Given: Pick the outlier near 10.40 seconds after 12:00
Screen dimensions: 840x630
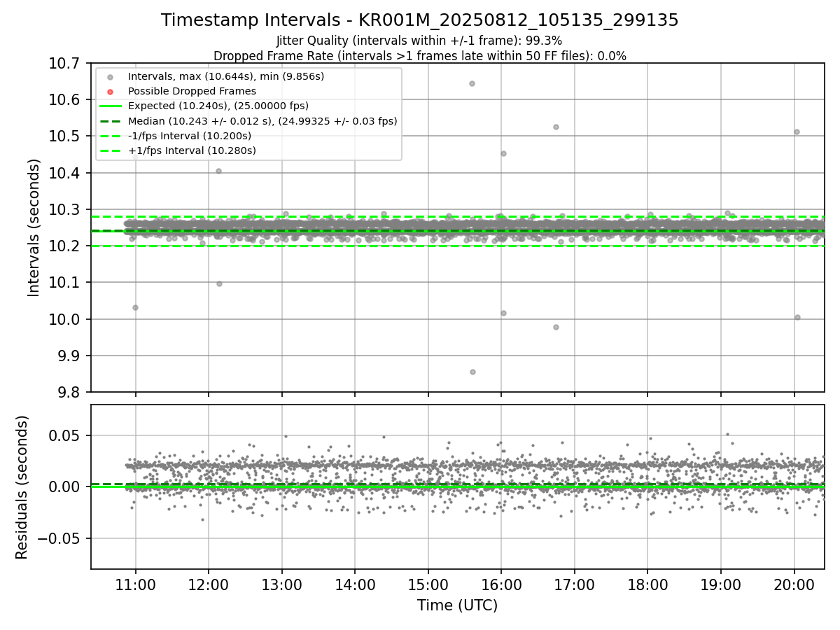Looking at the screenshot, I should click(218, 171).
